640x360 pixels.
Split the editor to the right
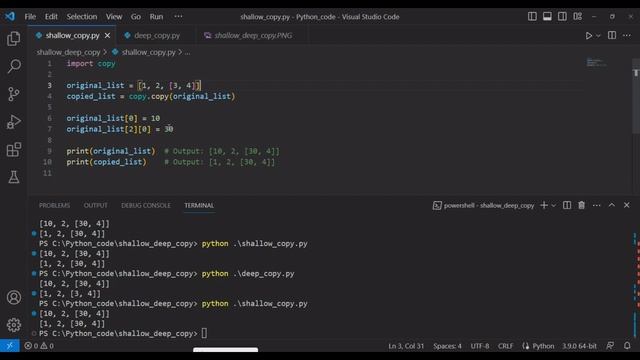612,36
